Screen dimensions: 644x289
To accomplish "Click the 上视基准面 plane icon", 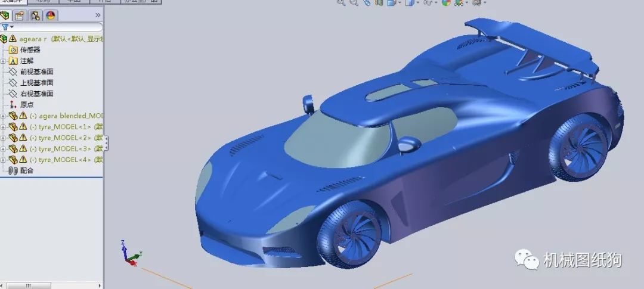I will 13,82.
